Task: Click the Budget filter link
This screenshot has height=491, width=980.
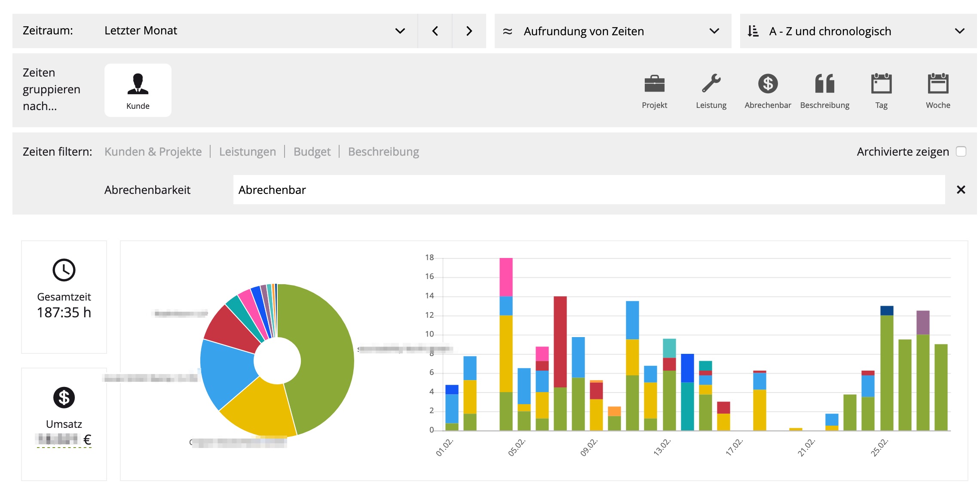Action: (312, 151)
